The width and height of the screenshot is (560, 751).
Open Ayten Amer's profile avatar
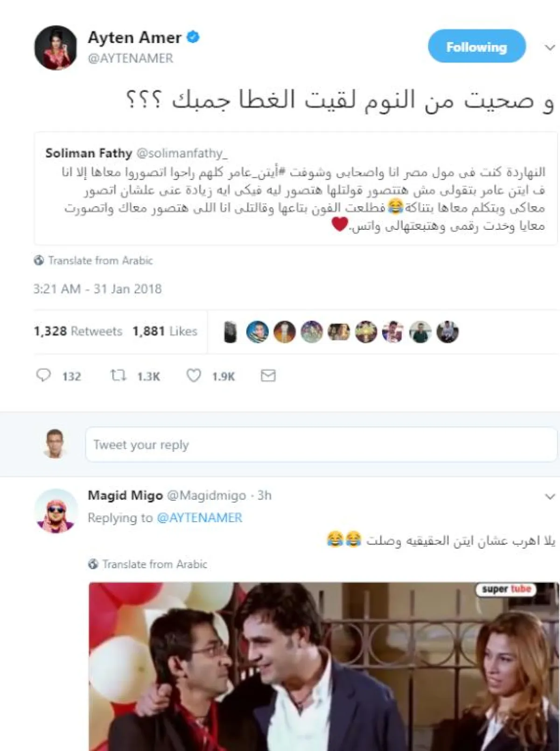click(56, 48)
